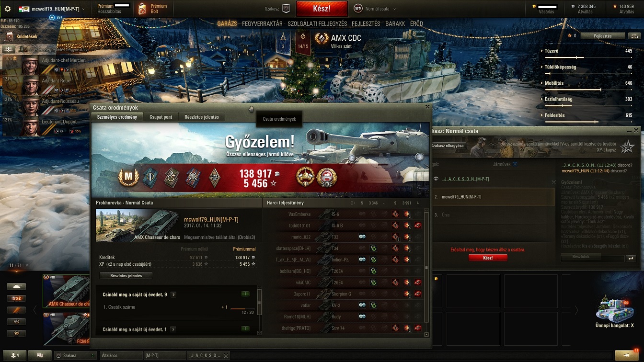Open the contacts list showing 4 online

click(x=14, y=355)
